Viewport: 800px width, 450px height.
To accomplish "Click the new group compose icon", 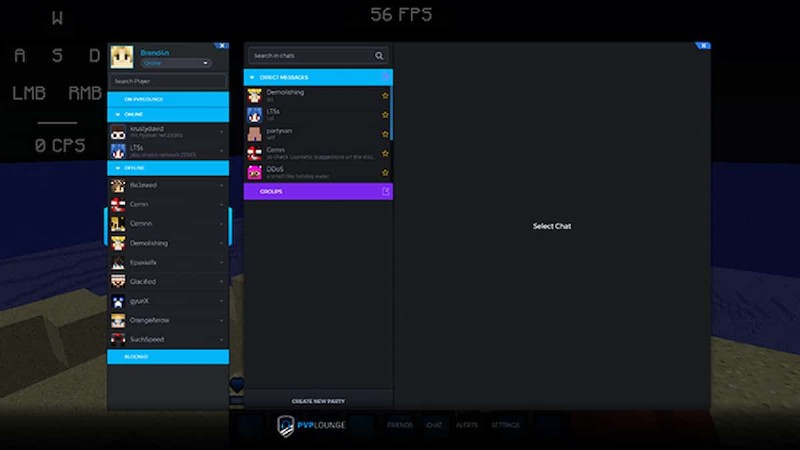I will (386, 191).
